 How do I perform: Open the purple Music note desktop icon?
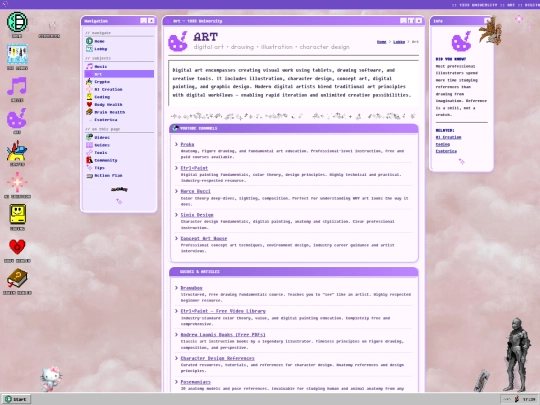[x=17, y=86]
